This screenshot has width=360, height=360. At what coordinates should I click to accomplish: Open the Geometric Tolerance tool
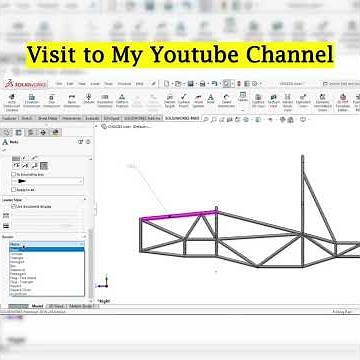pyautogui.click(x=105, y=101)
